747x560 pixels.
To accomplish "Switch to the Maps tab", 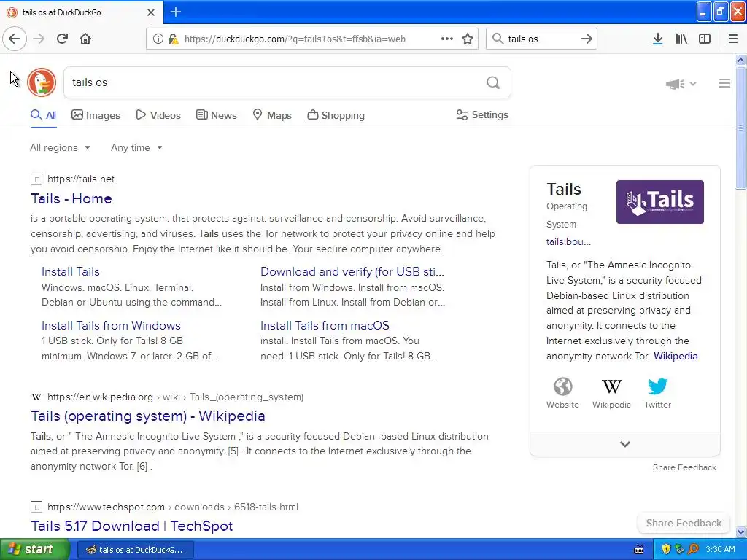I will 272,115.
